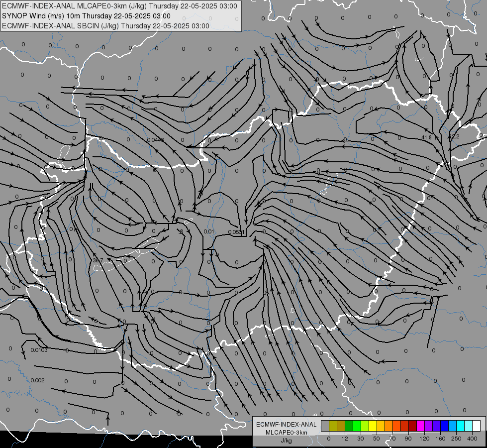Click the legend tick label 50
This screenshot has height=448, width=487.
pyautogui.click(x=377, y=439)
